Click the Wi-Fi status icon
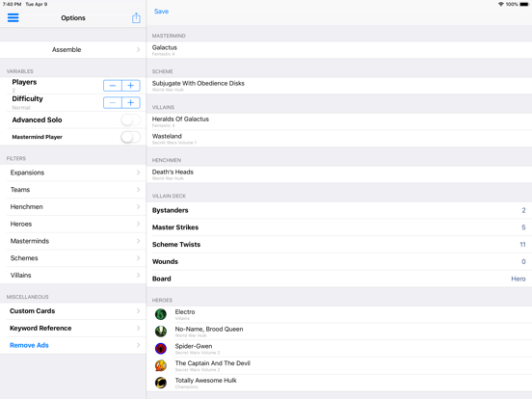This screenshot has width=532, height=399. pos(501,4)
